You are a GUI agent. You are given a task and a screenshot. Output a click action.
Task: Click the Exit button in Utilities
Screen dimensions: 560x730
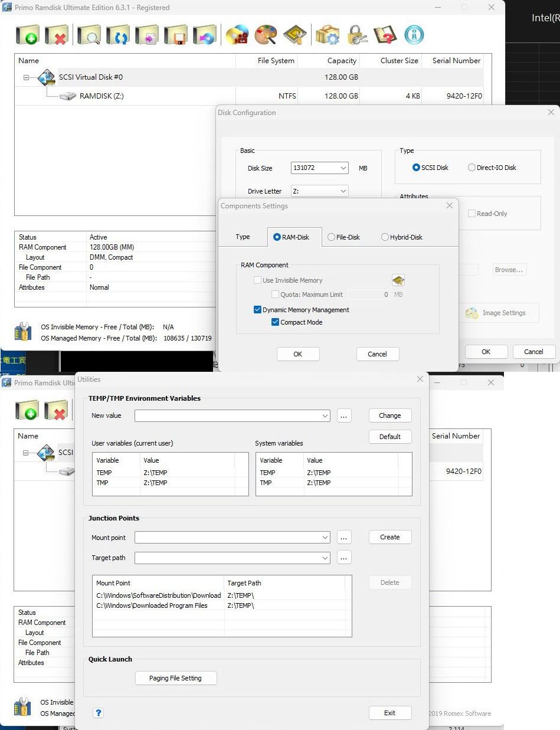click(390, 713)
